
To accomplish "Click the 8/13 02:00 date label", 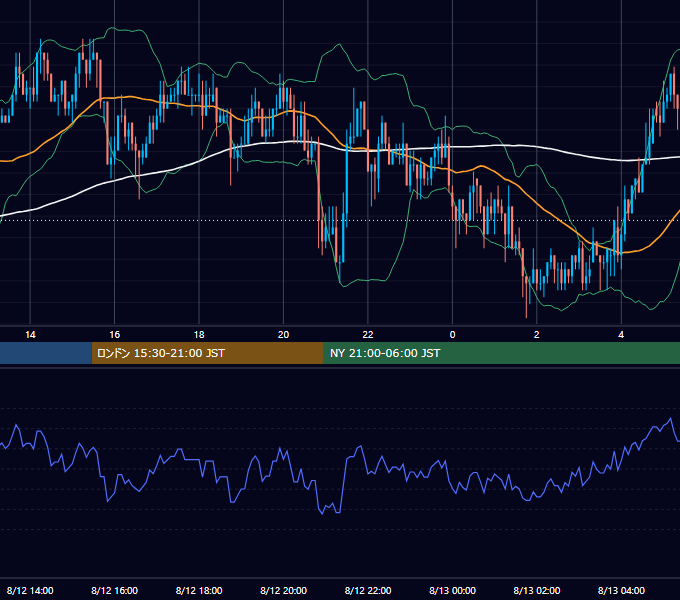I will click(536, 590).
